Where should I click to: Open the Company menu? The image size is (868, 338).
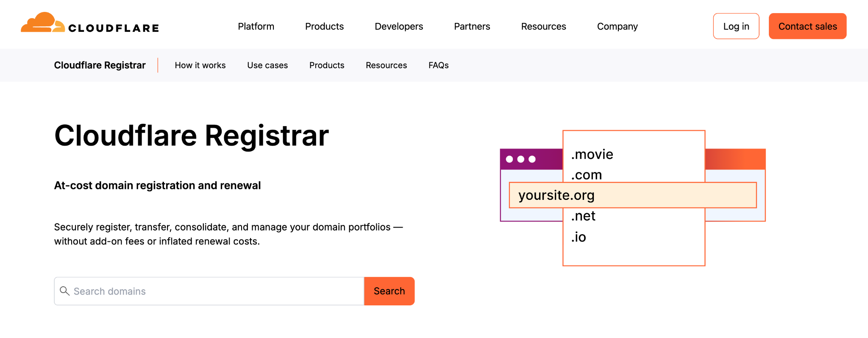tap(617, 27)
